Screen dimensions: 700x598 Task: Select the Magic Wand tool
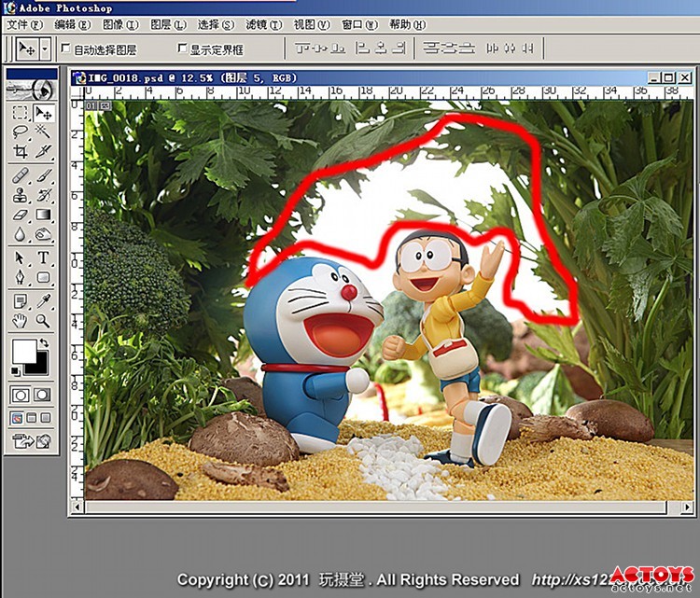point(43,132)
